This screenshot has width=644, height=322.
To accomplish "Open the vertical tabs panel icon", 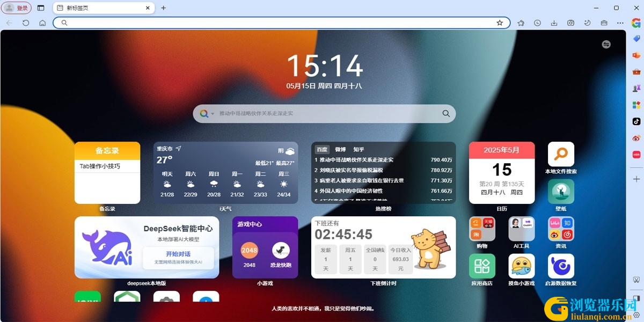I will pos(41,8).
